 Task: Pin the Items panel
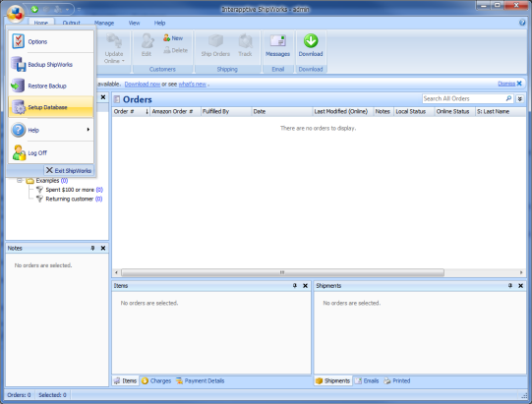pyautogui.click(x=295, y=286)
